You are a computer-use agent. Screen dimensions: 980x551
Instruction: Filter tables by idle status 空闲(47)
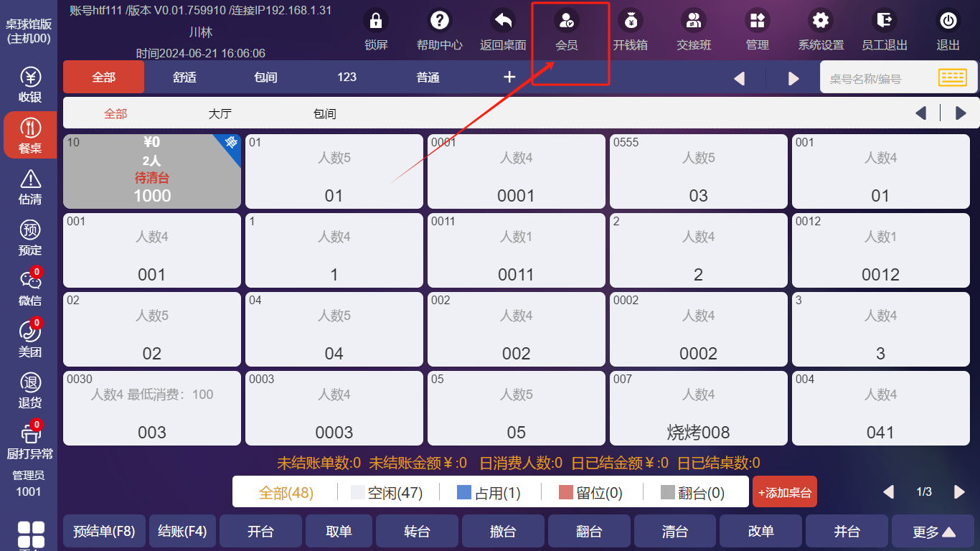pos(387,493)
